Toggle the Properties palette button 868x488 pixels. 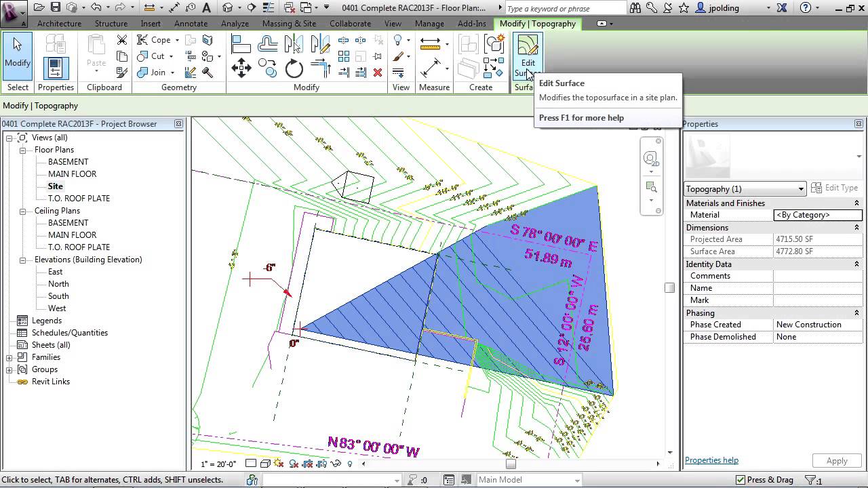[56, 68]
